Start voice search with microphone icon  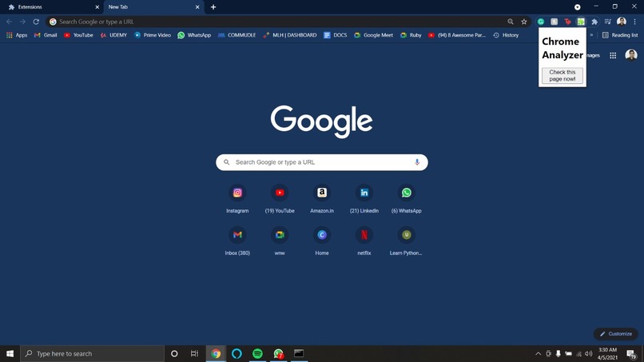[x=417, y=162]
